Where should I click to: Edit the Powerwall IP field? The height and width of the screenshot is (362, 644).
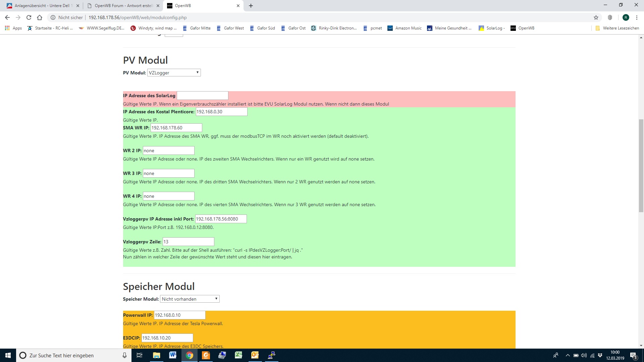point(180,315)
